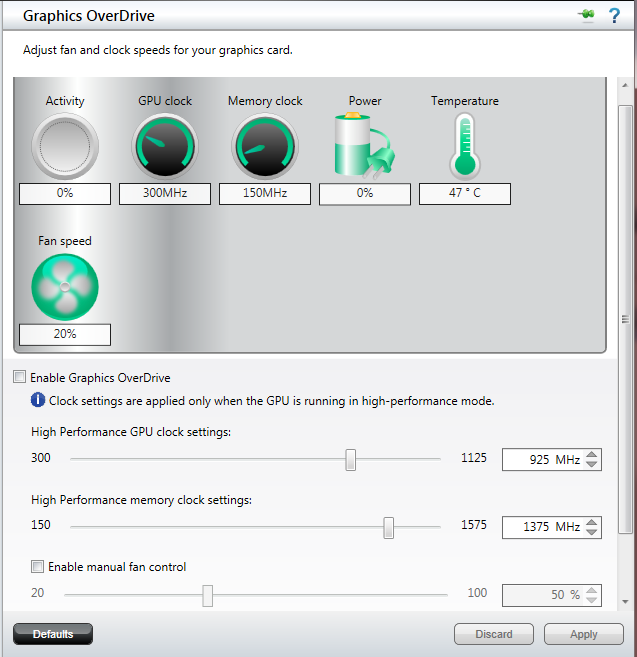Click the 1125 GPU clock maximum label
The width and height of the screenshot is (637, 657).
point(474,458)
